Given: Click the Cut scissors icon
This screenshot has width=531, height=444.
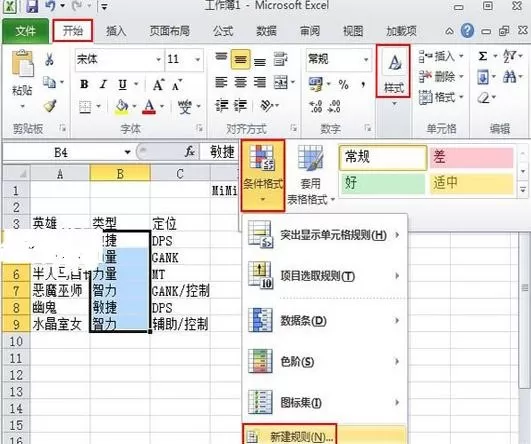Looking at the screenshot, I should (x=49, y=59).
